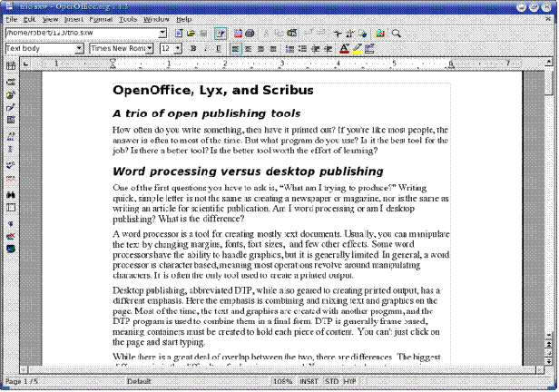Image resolution: width=559 pixels, height=392 pixels.
Task: Click the Default page style status field
Action: (139, 381)
